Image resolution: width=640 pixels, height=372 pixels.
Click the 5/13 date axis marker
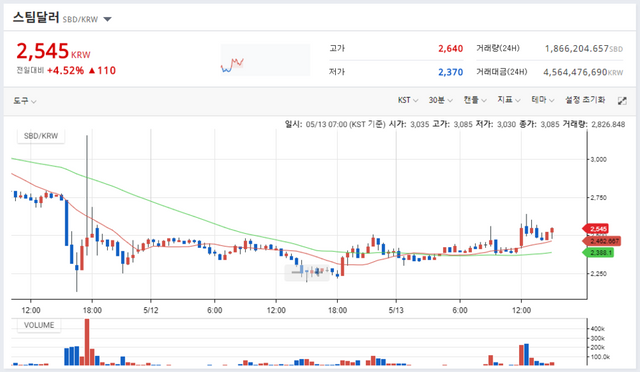[396, 310]
